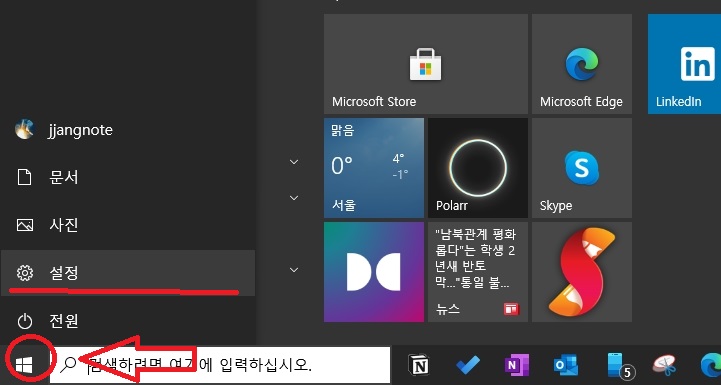The width and height of the screenshot is (721, 385).
Task: Open the Microsoft Edge tile
Action: [582, 64]
